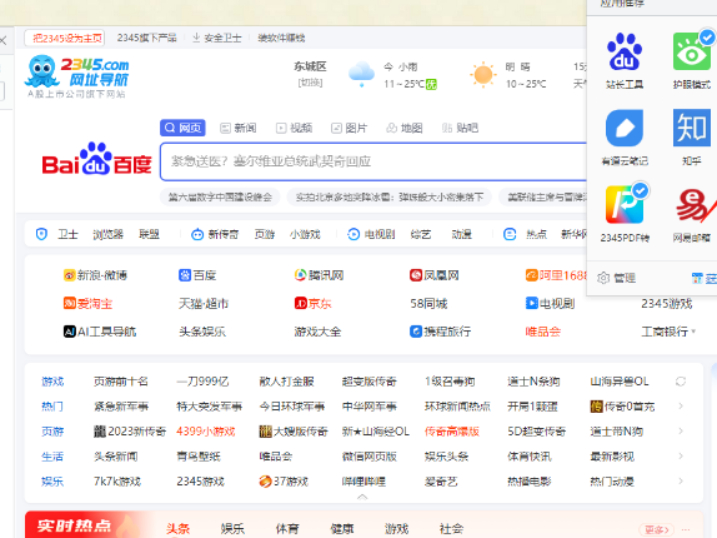Toggle checkmark badge on 护眼模式 app
This screenshot has width=717, height=538.
(707, 37)
